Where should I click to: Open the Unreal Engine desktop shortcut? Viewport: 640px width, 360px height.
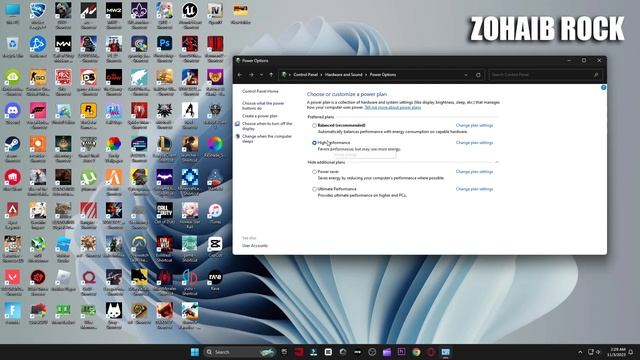click(190, 13)
